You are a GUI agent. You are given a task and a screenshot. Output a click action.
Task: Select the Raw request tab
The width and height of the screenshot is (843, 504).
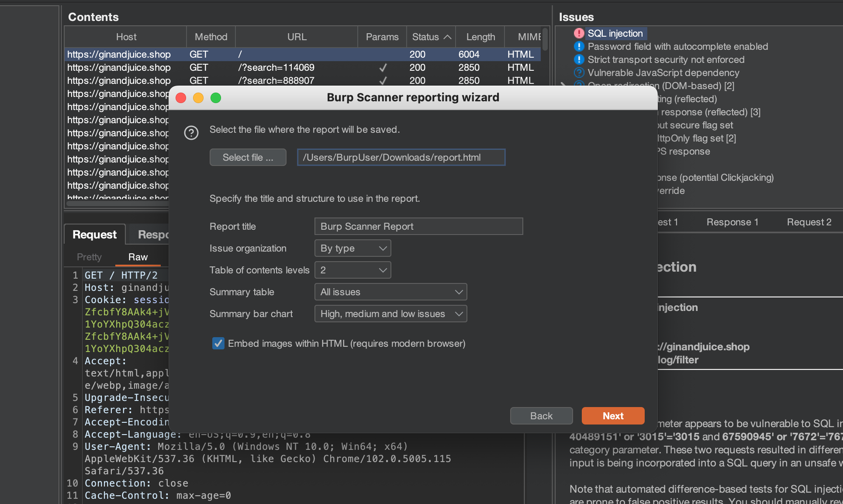138,257
